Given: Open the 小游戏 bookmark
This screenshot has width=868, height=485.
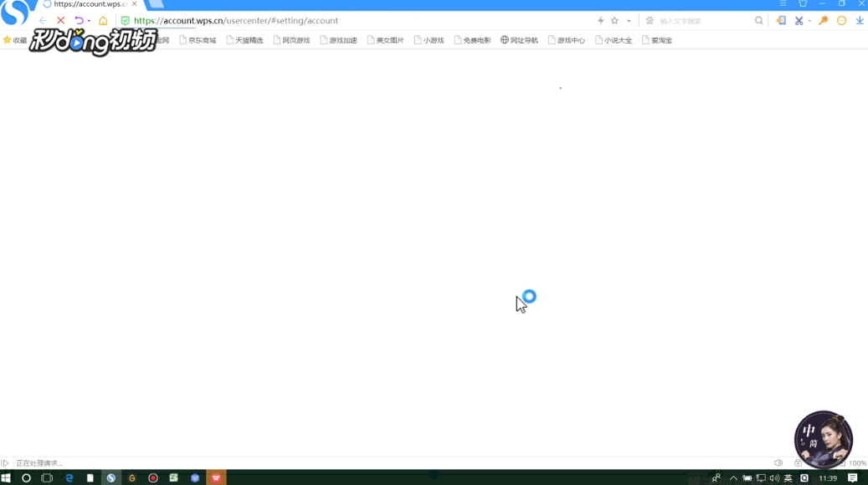Looking at the screenshot, I should click(x=429, y=40).
